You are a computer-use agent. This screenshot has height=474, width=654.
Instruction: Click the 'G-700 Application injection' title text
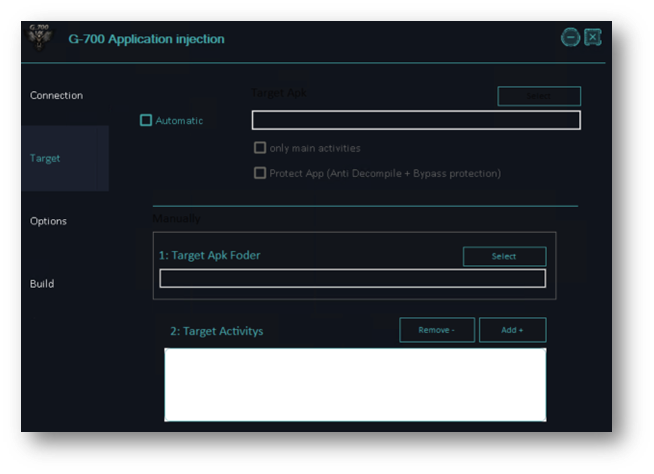coord(146,39)
